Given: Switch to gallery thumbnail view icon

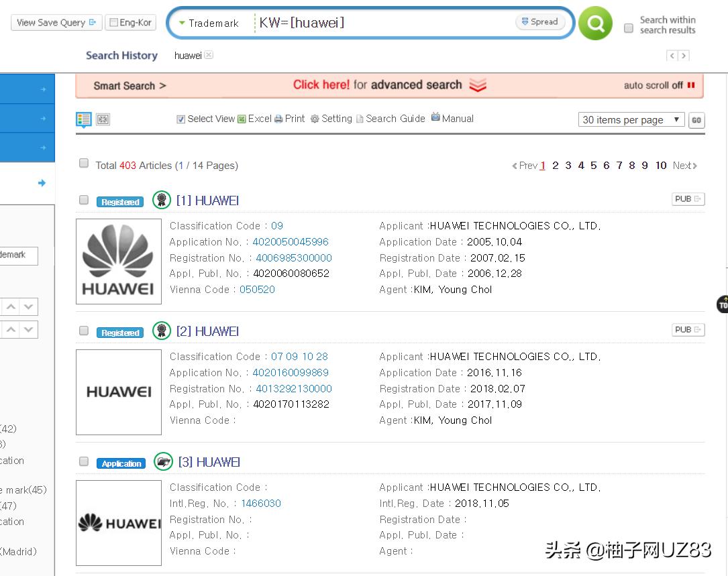Looking at the screenshot, I should point(103,120).
